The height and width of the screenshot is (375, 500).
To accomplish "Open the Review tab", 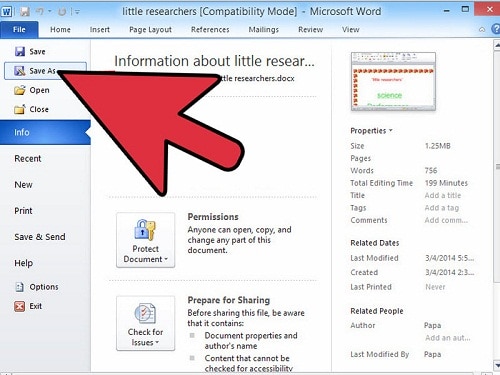I will tap(310, 30).
